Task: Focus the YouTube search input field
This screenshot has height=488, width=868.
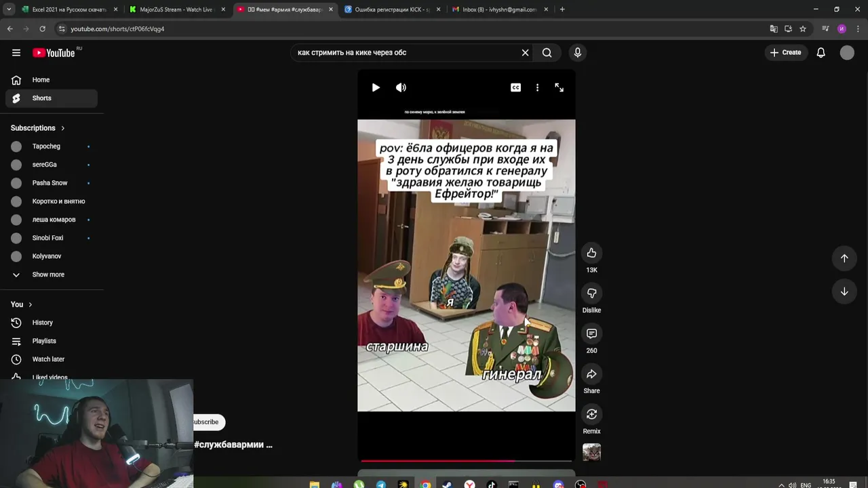Action: coord(406,52)
